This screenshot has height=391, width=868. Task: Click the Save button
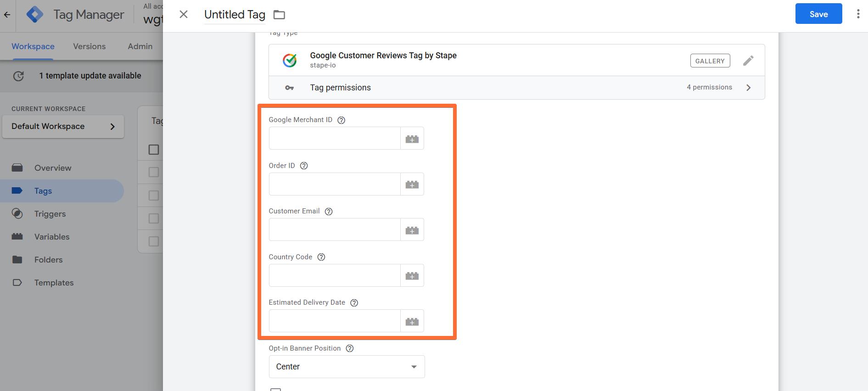click(819, 14)
